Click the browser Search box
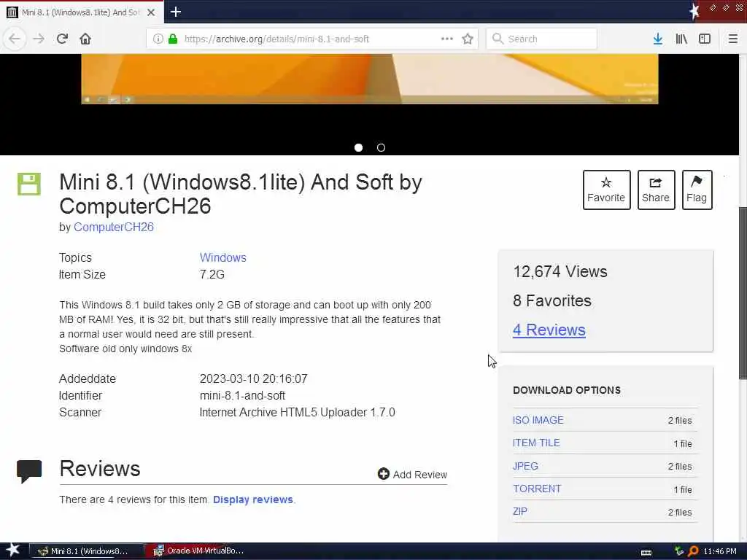 click(x=541, y=39)
